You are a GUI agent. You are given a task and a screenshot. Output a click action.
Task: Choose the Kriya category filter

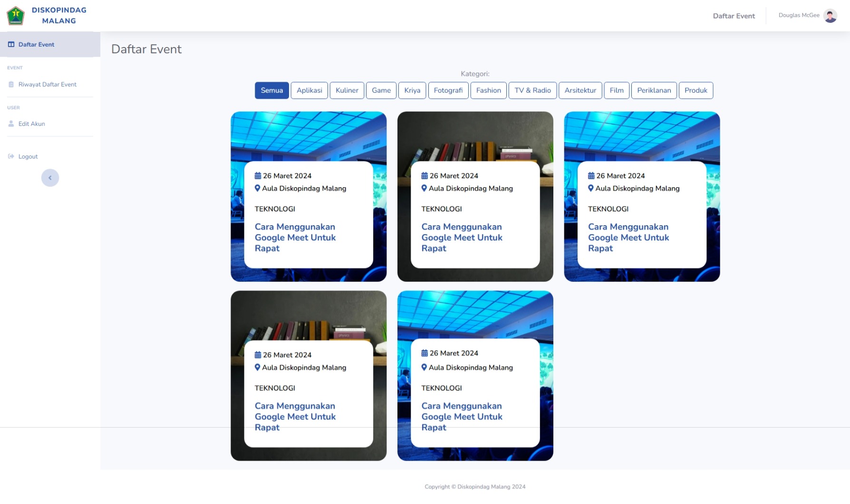412,90
